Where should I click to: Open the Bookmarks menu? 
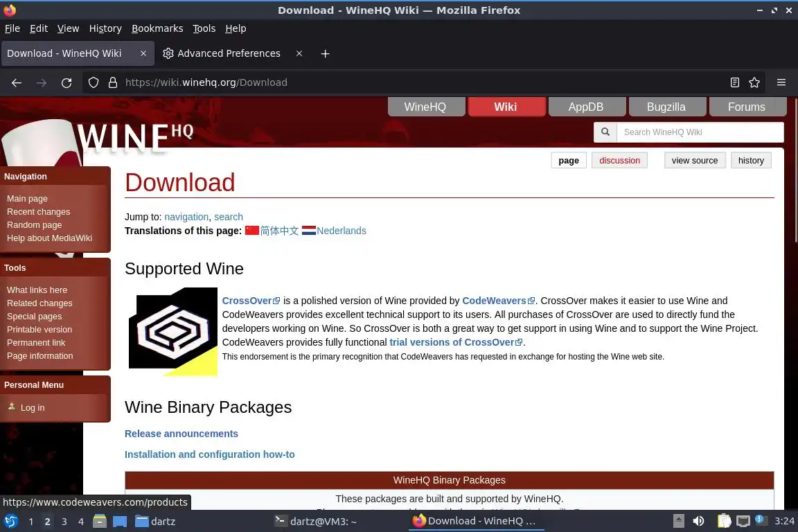point(157,28)
